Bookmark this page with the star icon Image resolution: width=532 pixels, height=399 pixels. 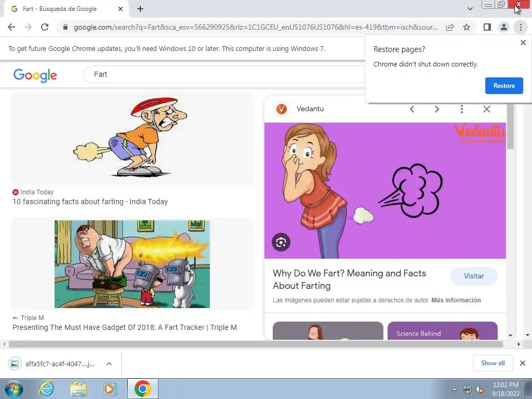(467, 27)
